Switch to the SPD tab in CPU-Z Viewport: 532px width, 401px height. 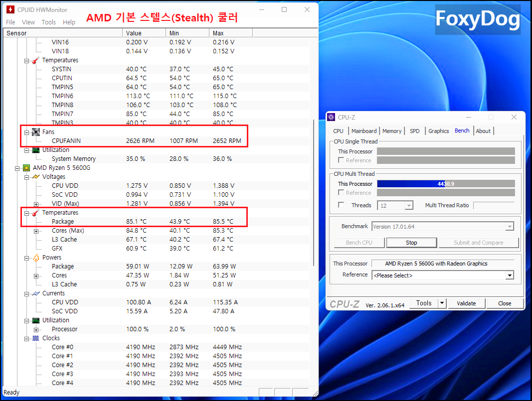tap(415, 131)
